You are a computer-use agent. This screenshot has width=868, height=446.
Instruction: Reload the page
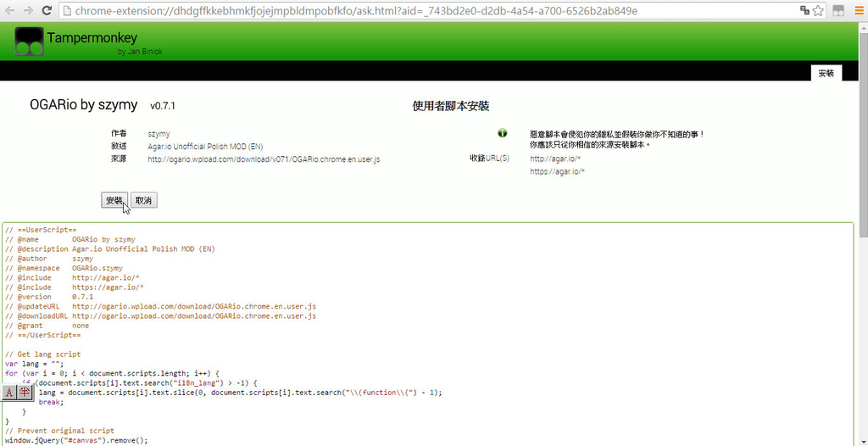tap(47, 10)
